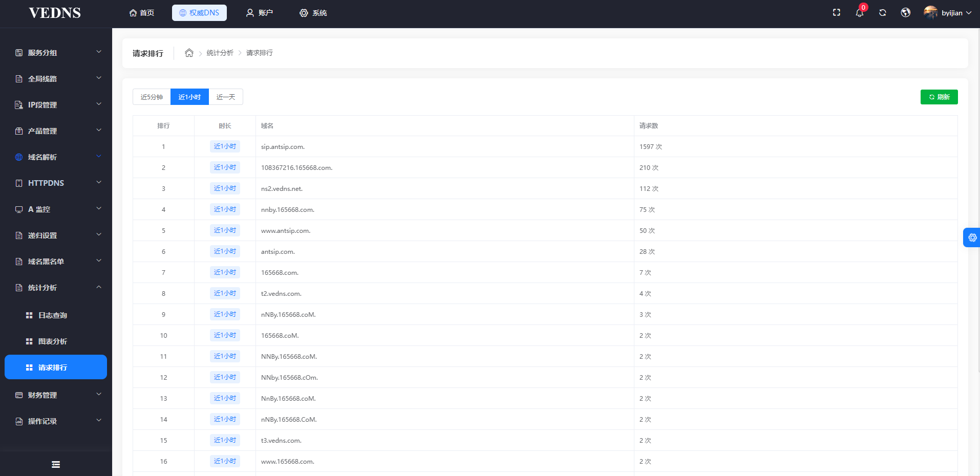Click the HTTPDNS sidebar icon
Image resolution: width=980 pixels, height=476 pixels.
pos(19,183)
